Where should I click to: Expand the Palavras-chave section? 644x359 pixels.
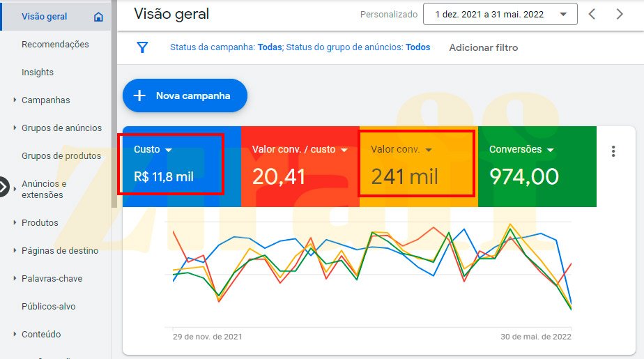tap(15, 279)
